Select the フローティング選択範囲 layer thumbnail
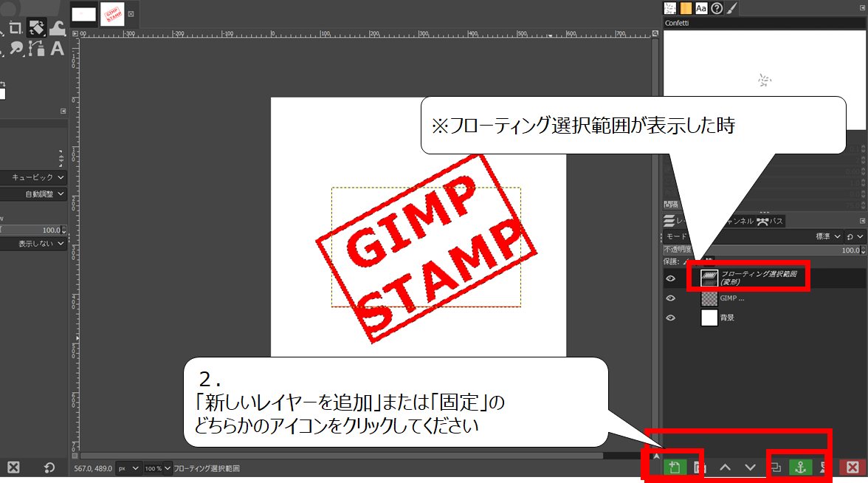 [709, 278]
